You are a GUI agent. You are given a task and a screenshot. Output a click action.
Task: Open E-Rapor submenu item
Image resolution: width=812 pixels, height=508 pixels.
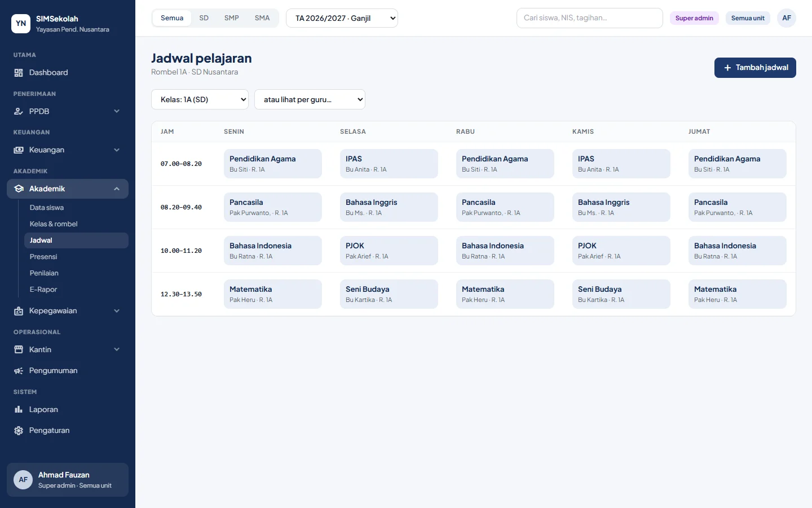coord(77,290)
